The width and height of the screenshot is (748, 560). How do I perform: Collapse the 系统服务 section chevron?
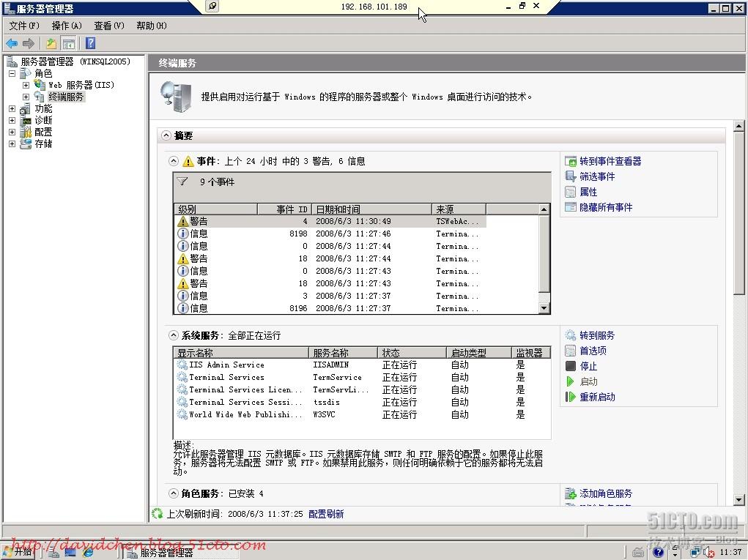click(174, 335)
